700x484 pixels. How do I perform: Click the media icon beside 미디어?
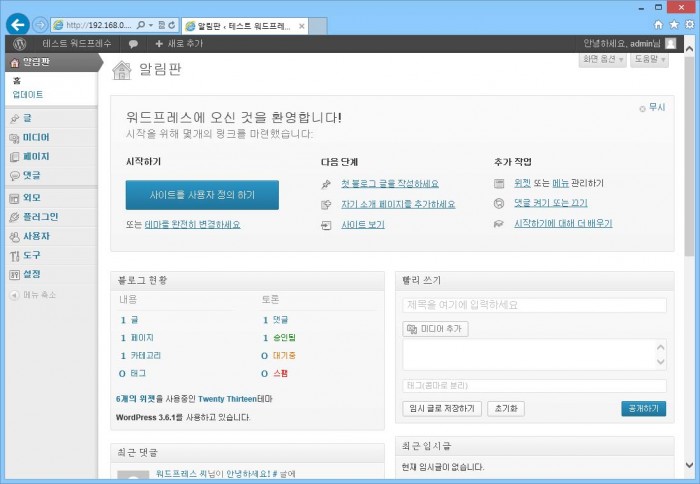(x=15, y=138)
